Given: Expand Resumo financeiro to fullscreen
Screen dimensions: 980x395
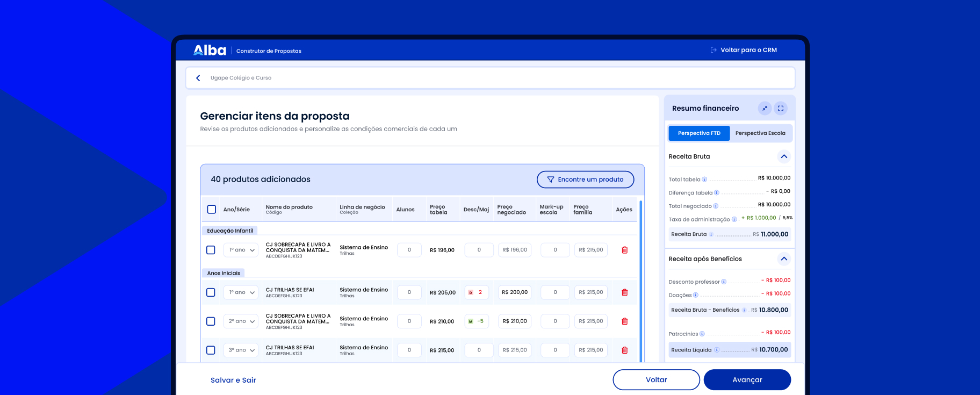Looking at the screenshot, I should [x=781, y=108].
